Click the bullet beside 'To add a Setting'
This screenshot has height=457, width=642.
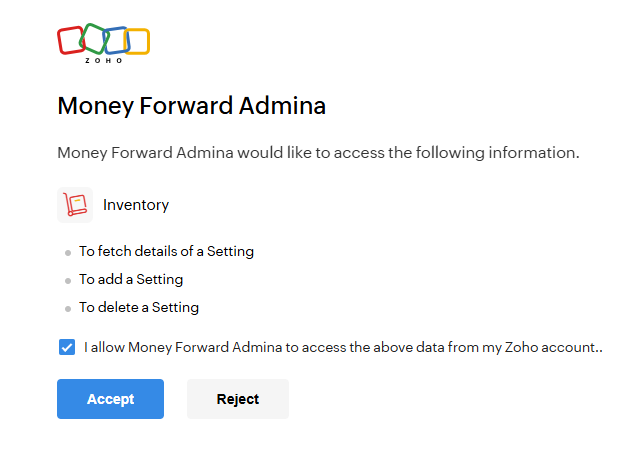point(68,281)
